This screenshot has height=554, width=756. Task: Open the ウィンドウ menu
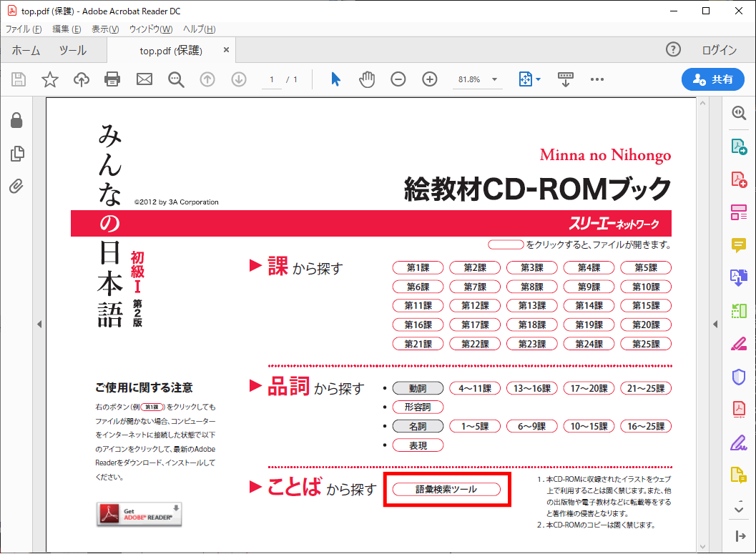click(x=151, y=29)
